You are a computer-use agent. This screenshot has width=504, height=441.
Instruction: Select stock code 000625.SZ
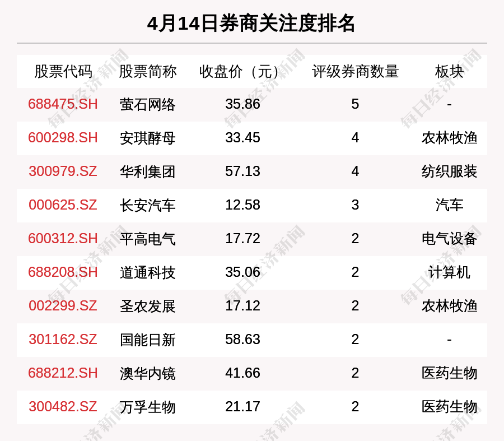tap(63, 205)
